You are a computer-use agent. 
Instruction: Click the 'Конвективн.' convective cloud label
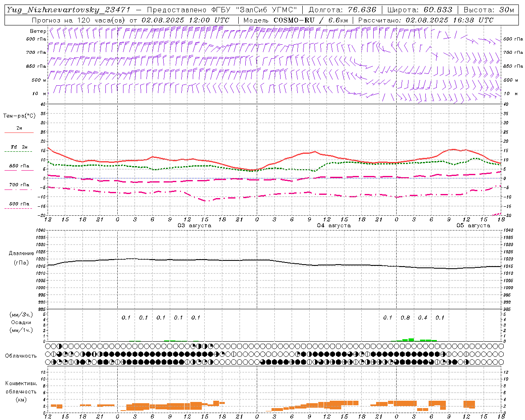(21, 383)
